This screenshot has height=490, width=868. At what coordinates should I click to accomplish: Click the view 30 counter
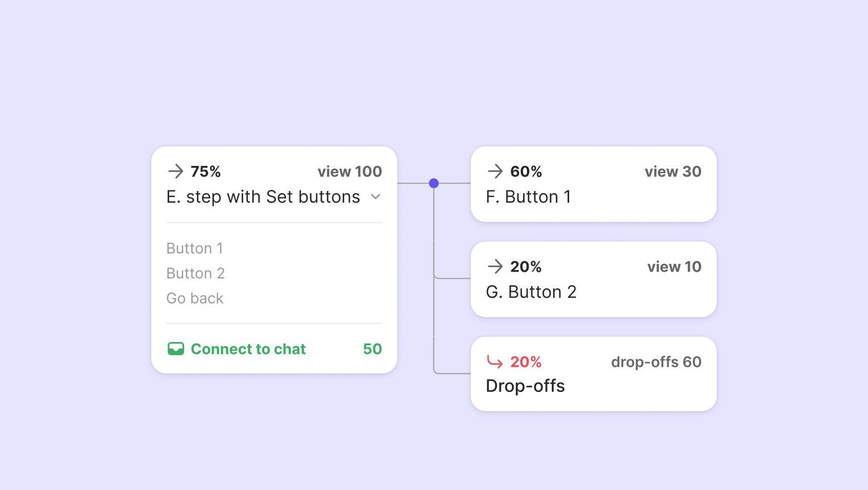tap(673, 171)
